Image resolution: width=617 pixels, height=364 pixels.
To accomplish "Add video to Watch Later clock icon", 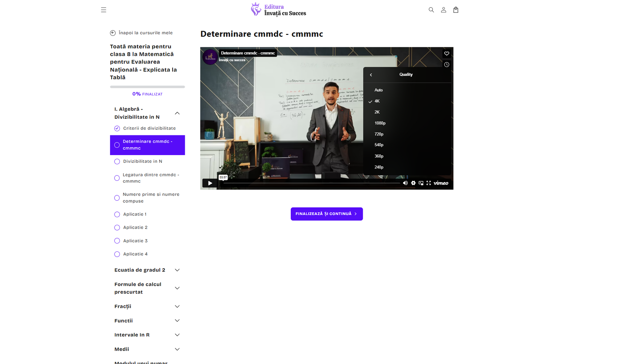I will 446,65.
